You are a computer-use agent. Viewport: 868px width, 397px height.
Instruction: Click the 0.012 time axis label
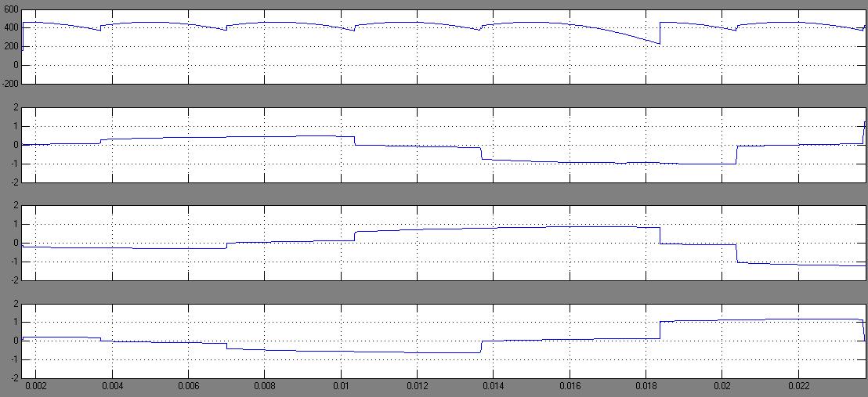pos(417,385)
